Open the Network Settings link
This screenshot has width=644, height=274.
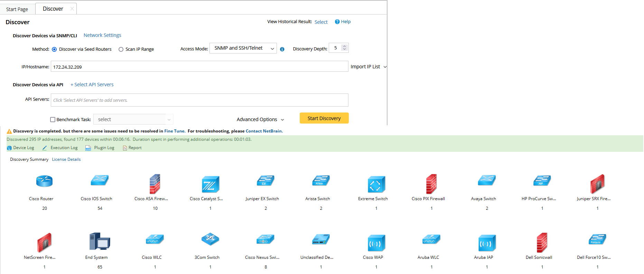coord(102,35)
